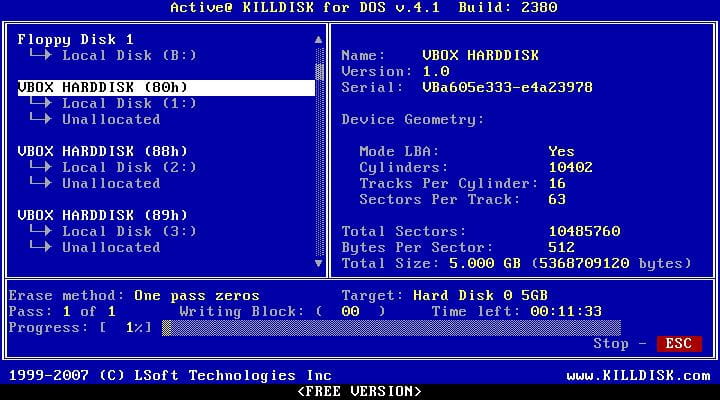This screenshot has height=400, width=720.
Task: Select Unallocated space under VBOX HARDDISK (89h)
Action: (x=110, y=247)
